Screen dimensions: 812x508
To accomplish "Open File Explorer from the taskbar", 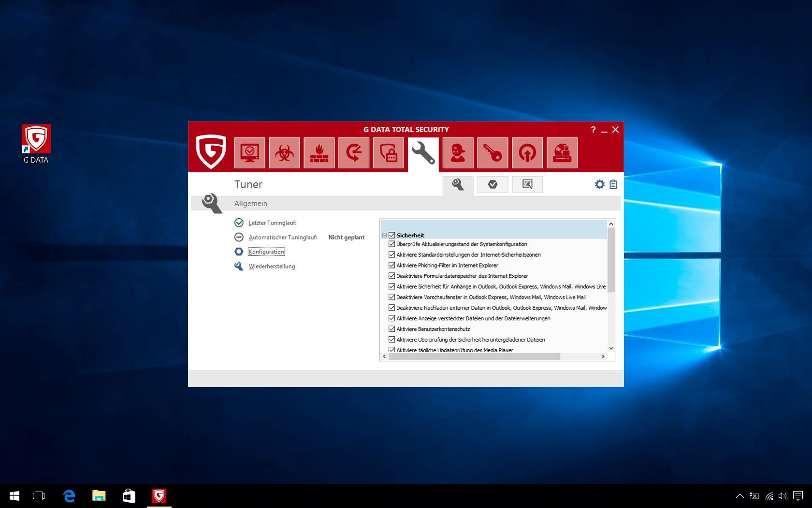I will (99, 496).
